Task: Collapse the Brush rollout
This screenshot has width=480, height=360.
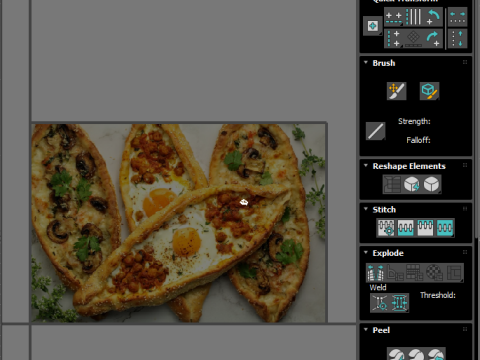Action: (x=366, y=63)
